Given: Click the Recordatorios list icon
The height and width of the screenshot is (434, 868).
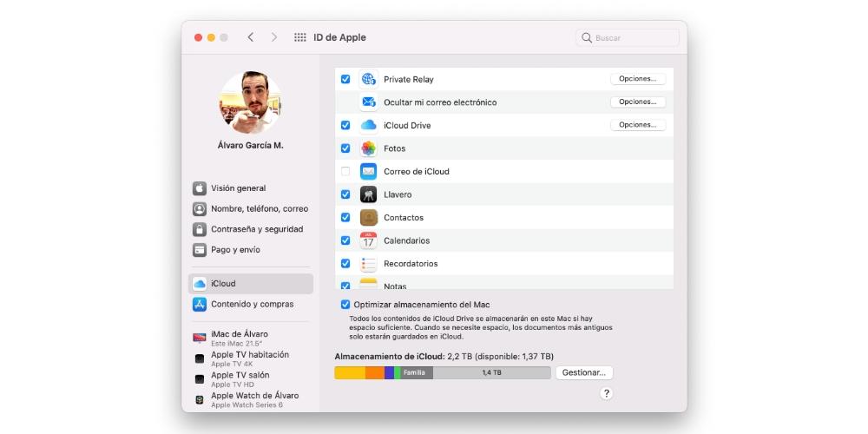Looking at the screenshot, I should 368,264.
